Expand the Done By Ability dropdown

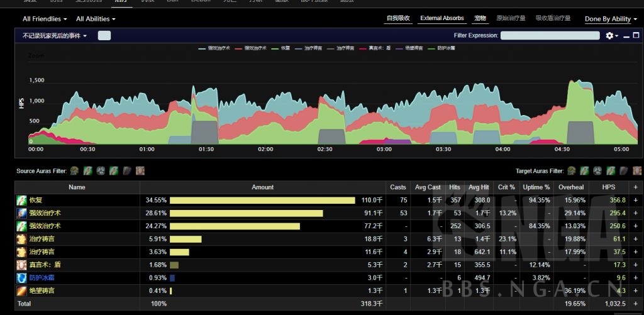610,19
